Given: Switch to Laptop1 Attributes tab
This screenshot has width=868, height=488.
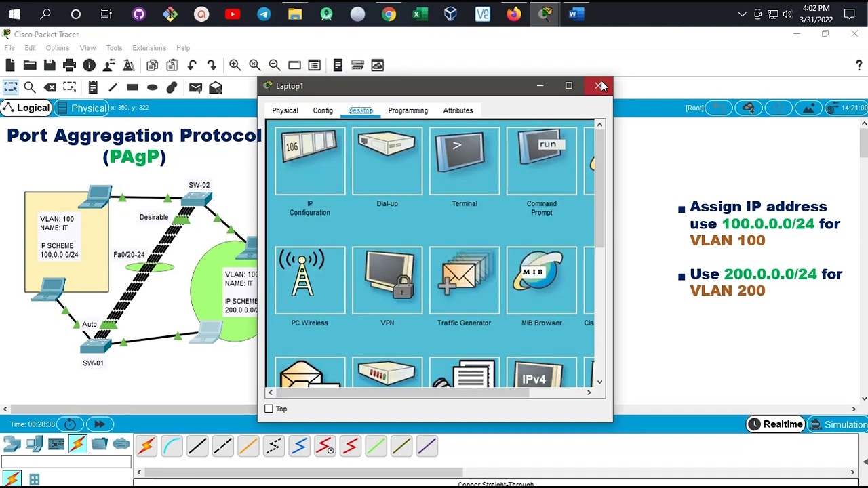Looking at the screenshot, I should tap(458, 110).
